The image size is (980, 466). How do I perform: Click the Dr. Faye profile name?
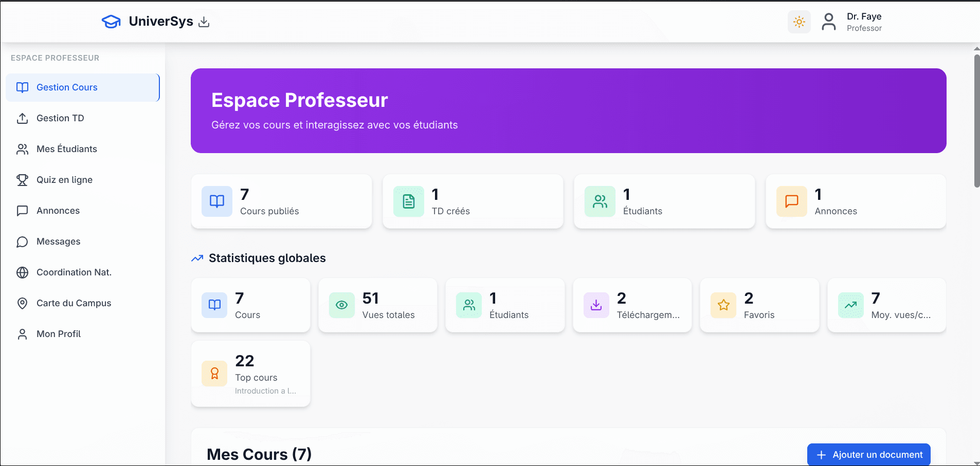pos(864,16)
